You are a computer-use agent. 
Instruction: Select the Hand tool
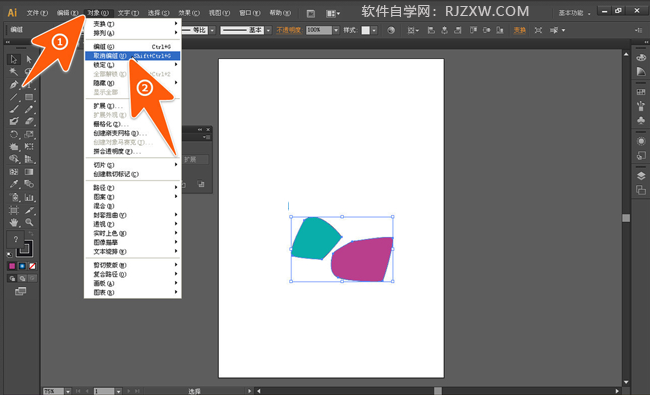(13, 223)
